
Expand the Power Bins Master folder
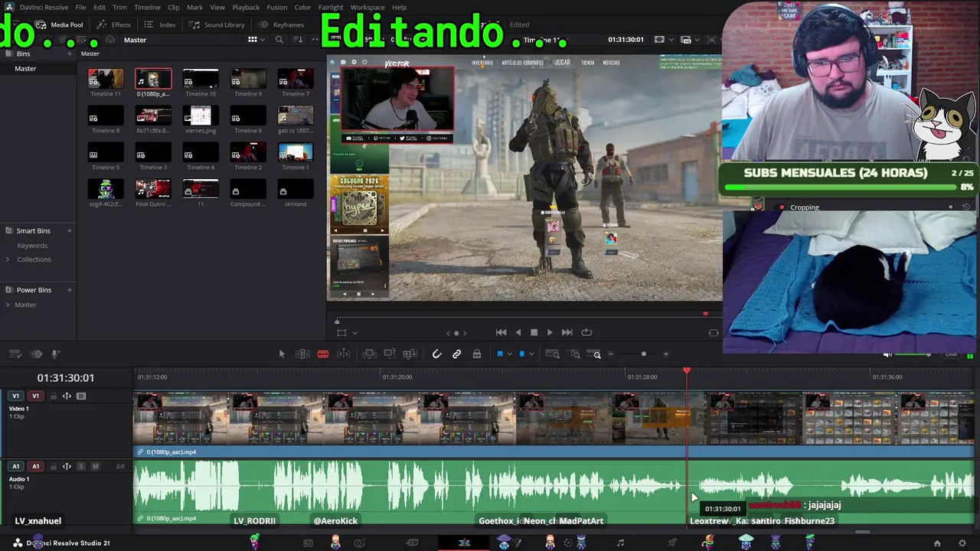pyautogui.click(x=8, y=305)
